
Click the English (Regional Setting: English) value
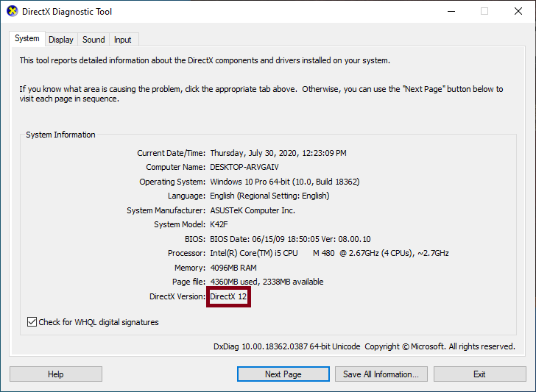click(x=269, y=196)
